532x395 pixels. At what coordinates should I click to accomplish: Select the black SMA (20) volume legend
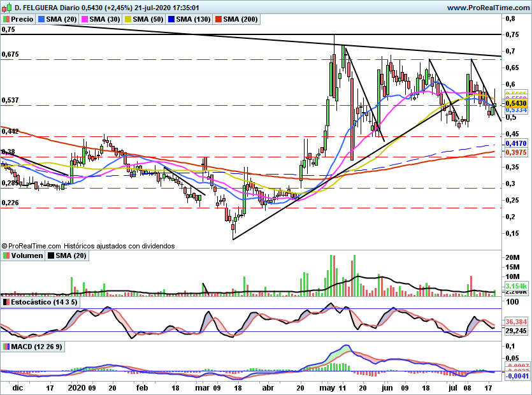pos(67,255)
